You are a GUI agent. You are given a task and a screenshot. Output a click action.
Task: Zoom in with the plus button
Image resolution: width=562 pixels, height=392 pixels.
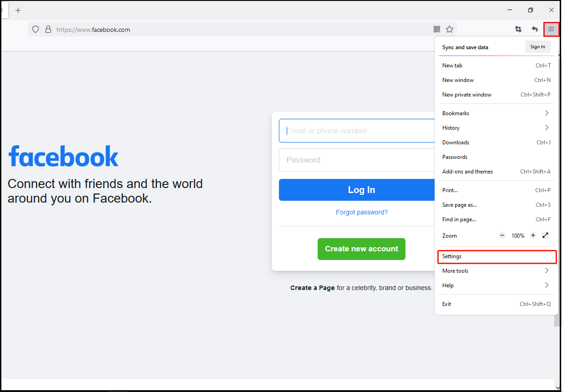533,235
